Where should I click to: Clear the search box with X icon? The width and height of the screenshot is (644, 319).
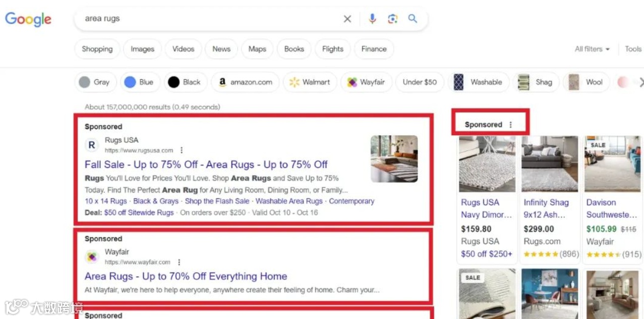347,19
